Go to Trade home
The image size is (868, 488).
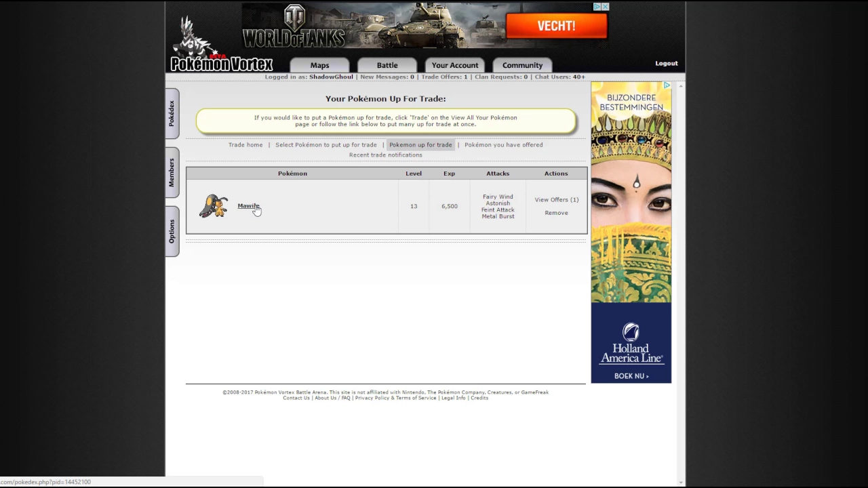245,144
